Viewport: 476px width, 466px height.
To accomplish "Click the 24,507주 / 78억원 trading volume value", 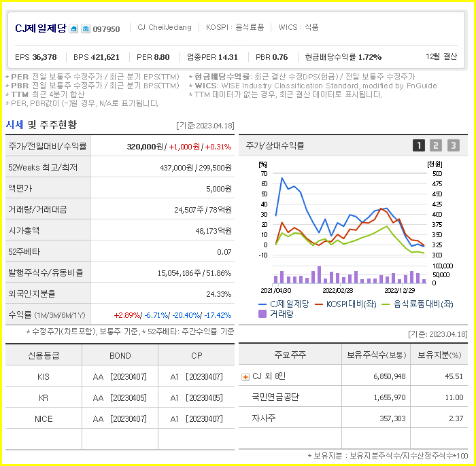I will point(203,210).
